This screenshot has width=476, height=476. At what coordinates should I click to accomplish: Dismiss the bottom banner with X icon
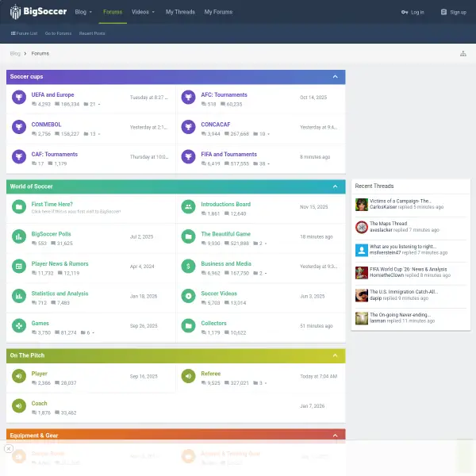click(x=9, y=448)
